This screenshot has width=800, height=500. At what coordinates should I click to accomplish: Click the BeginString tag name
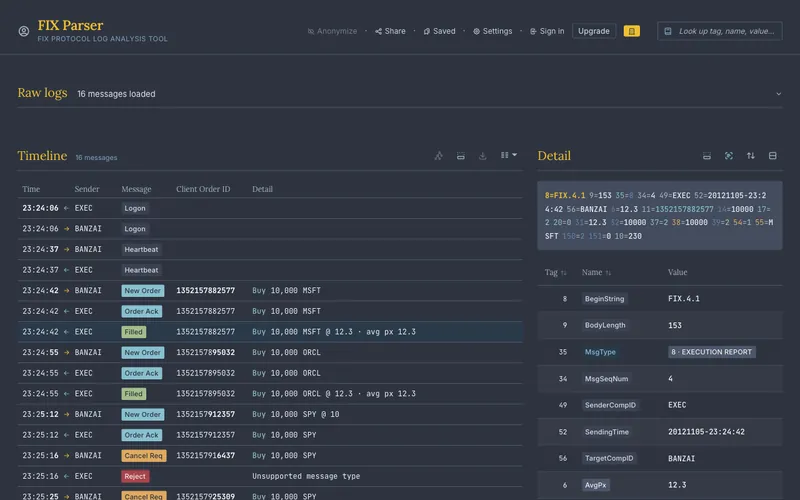point(605,299)
